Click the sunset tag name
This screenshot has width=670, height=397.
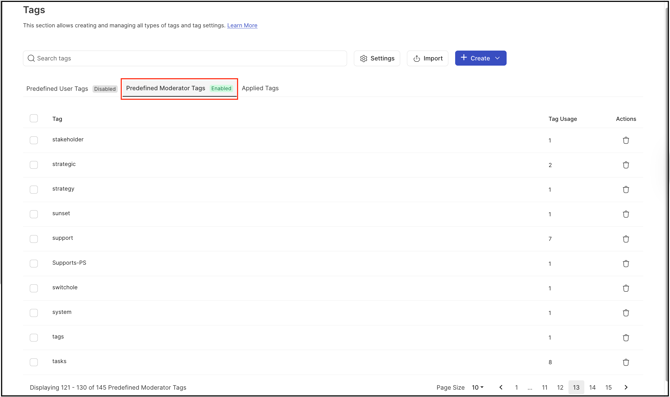pyautogui.click(x=61, y=213)
